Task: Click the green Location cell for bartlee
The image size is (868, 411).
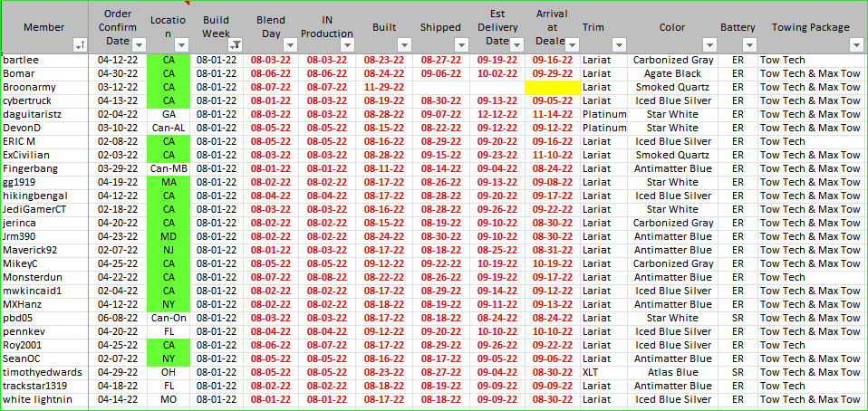Action: pyautogui.click(x=169, y=60)
